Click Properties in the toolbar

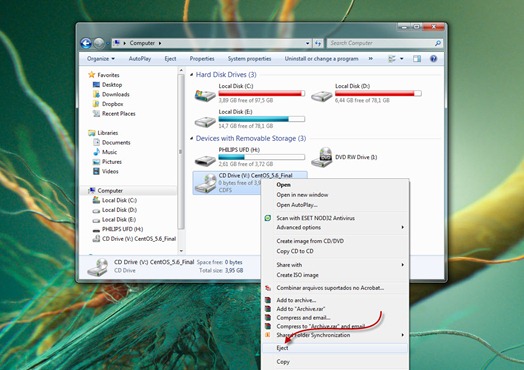202,59
